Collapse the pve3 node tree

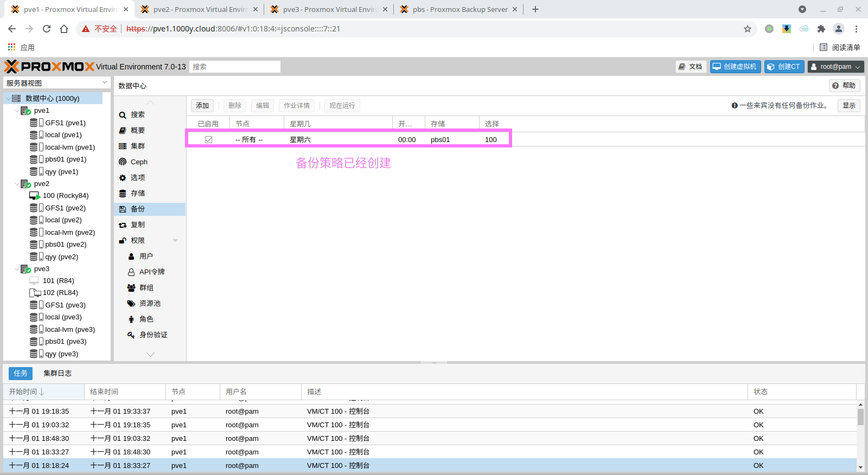click(x=17, y=269)
